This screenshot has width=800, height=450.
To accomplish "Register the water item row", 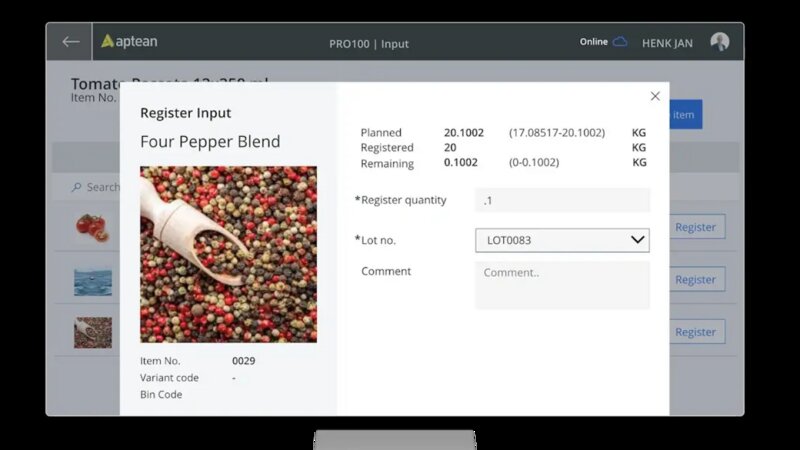I will click(697, 280).
